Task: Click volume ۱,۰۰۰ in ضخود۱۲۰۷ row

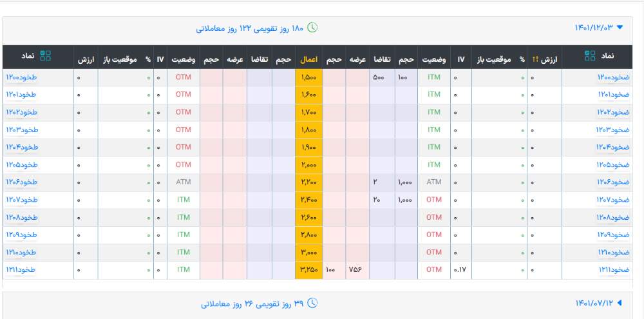Action: coord(405,200)
